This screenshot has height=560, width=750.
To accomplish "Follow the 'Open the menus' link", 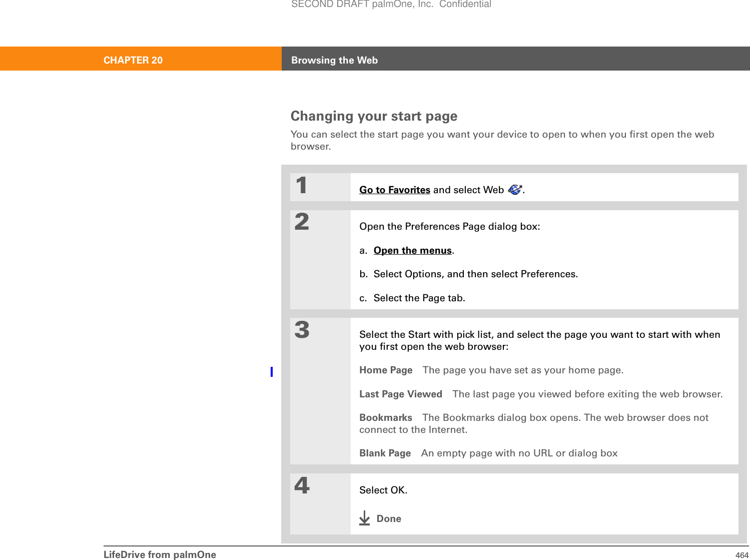I will click(x=413, y=251).
